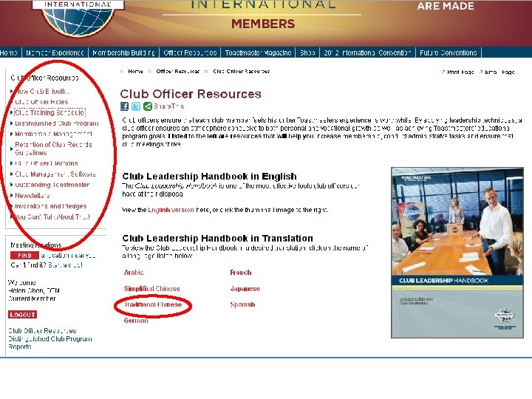Open Simplified Chinese handbook translation
Screen dimensions: 532x399
tap(152, 289)
